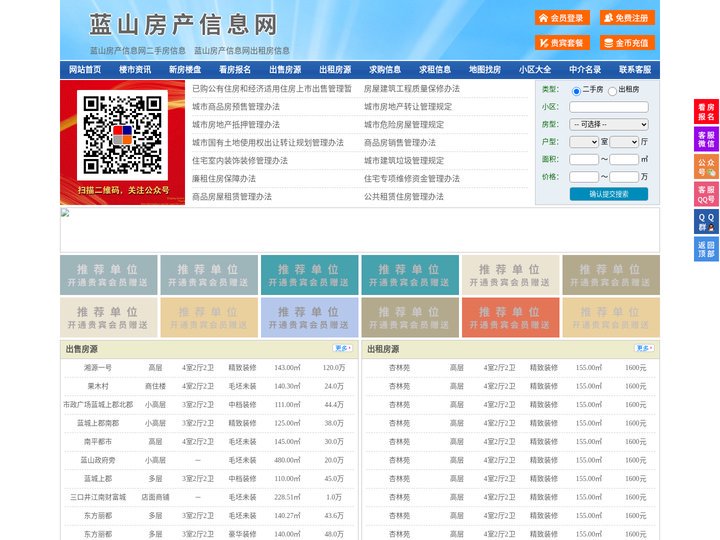This screenshot has width=720, height=540.
Task: Open link 住宅室内装饰装修管理办法
Action: 240,161
